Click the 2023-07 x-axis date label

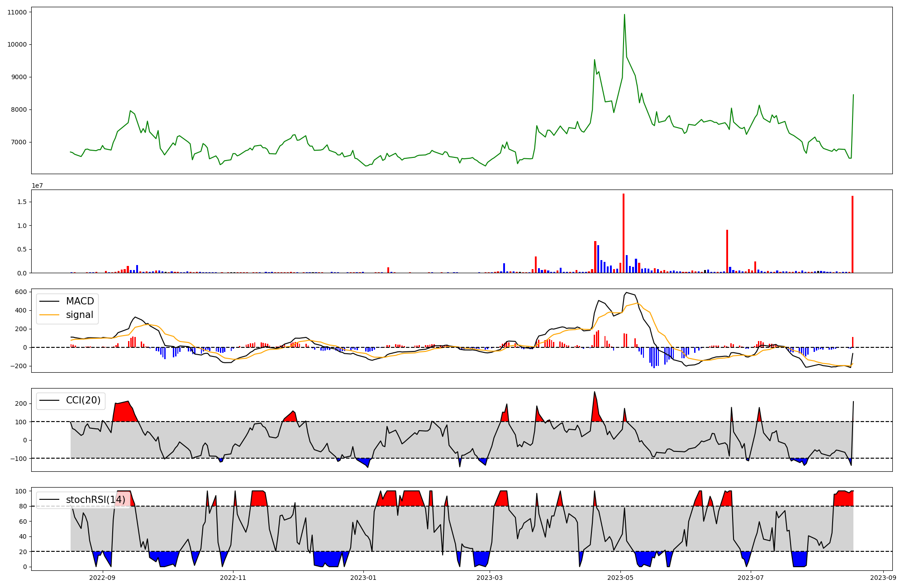coord(751,578)
